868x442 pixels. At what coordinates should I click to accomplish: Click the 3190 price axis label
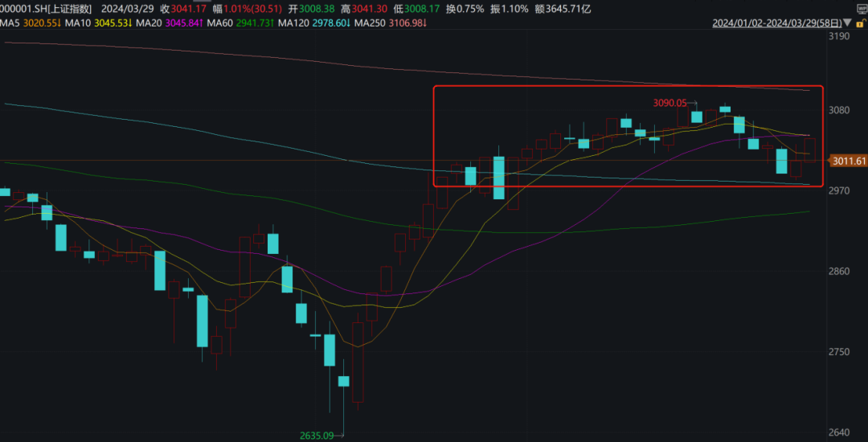pyautogui.click(x=841, y=36)
